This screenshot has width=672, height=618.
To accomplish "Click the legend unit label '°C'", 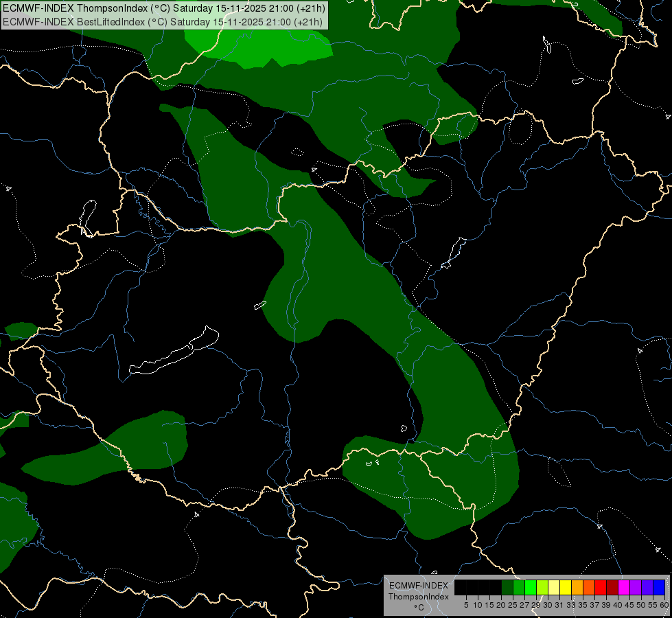I will [419, 608].
